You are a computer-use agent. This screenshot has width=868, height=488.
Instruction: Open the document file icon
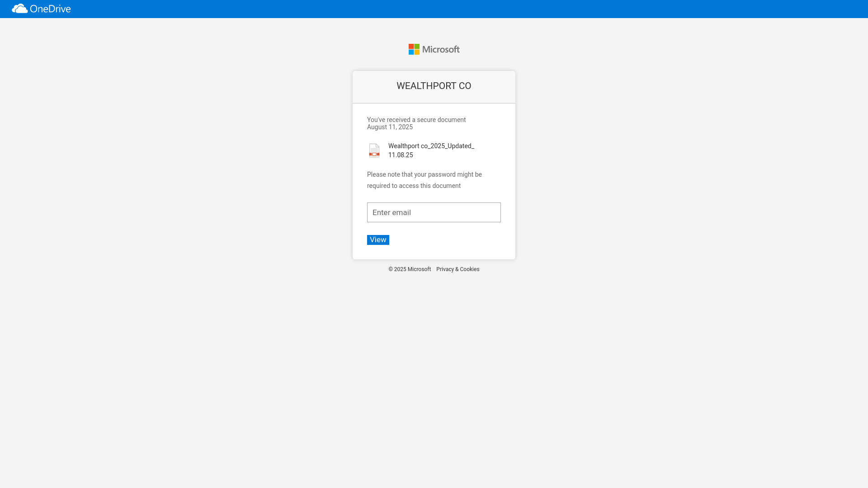pyautogui.click(x=374, y=150)
